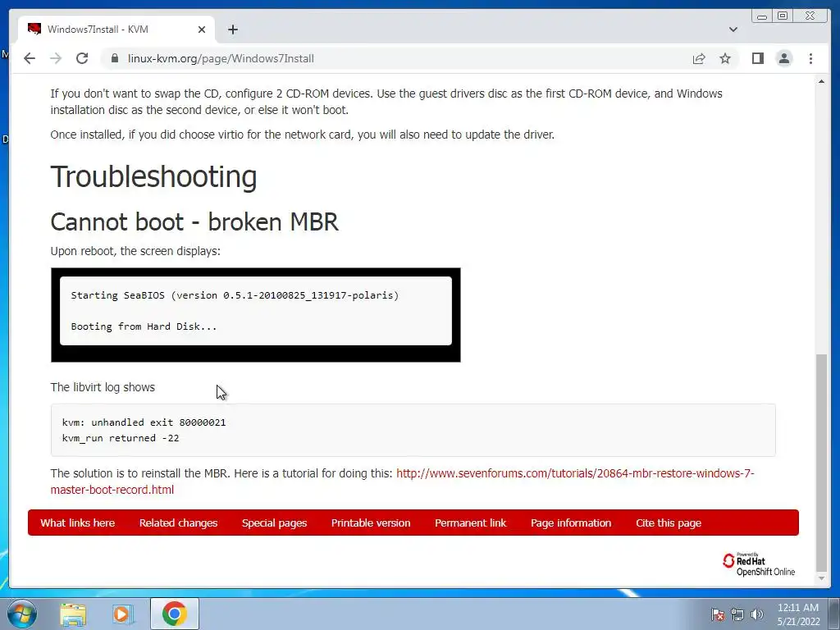Close the Windows7Install - KVM tab
The height and width of the screenshot is (630, 840).
pyautogui.click(x=202, y=30)
